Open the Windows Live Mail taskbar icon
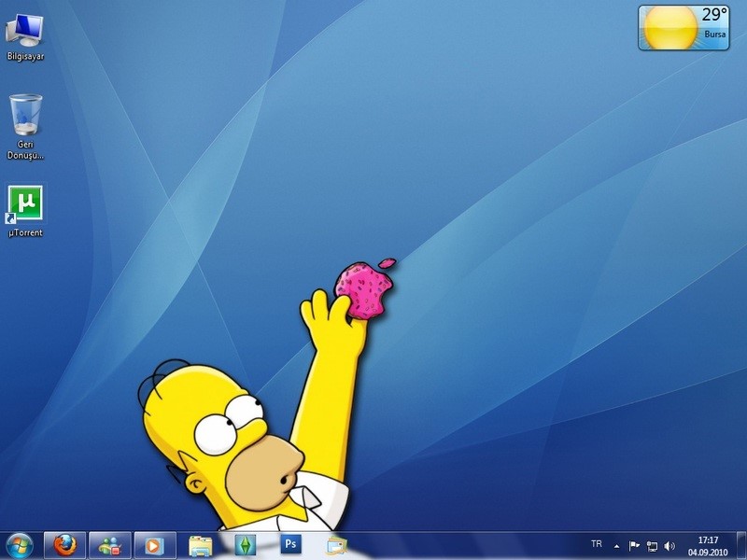 [x=337, y=546]
